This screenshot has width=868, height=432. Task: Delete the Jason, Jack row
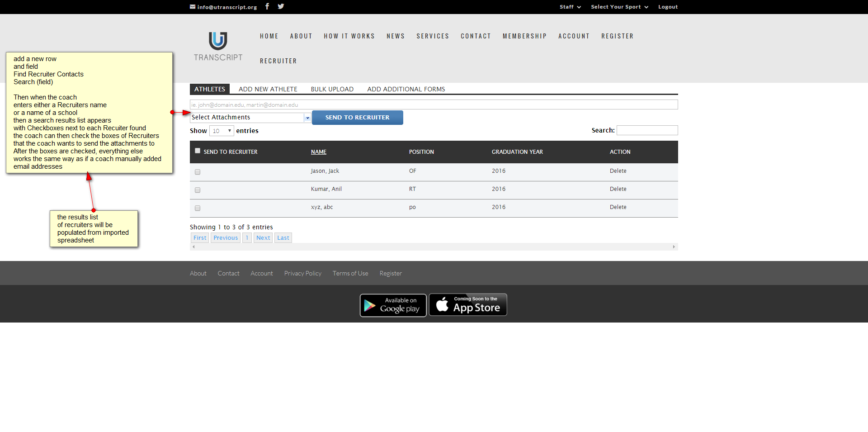point(618,171)
